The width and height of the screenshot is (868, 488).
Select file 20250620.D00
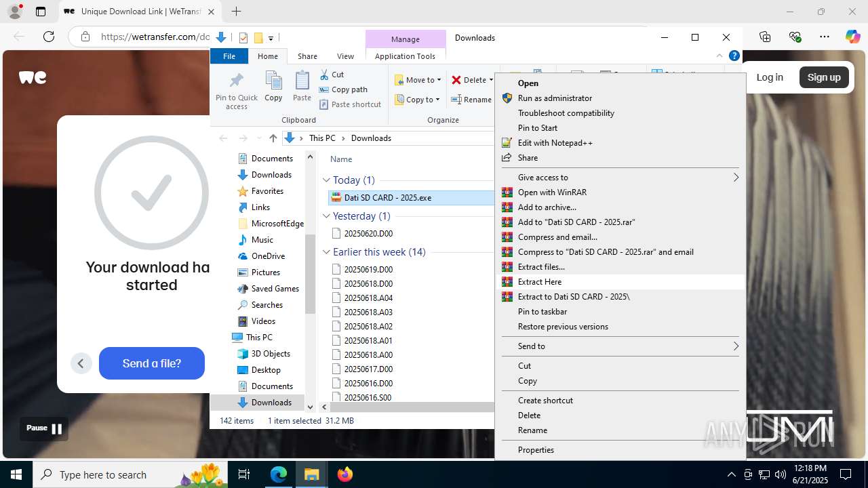368,234
